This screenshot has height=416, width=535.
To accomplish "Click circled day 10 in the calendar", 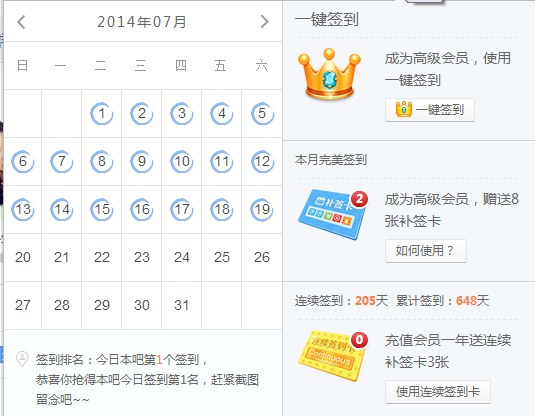I will (182, 161).
